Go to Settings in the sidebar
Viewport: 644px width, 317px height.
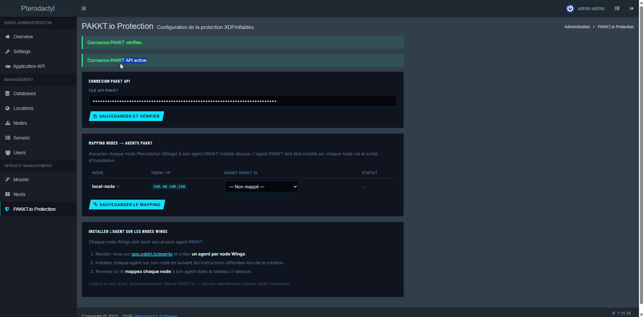click(x=22, y=51)
